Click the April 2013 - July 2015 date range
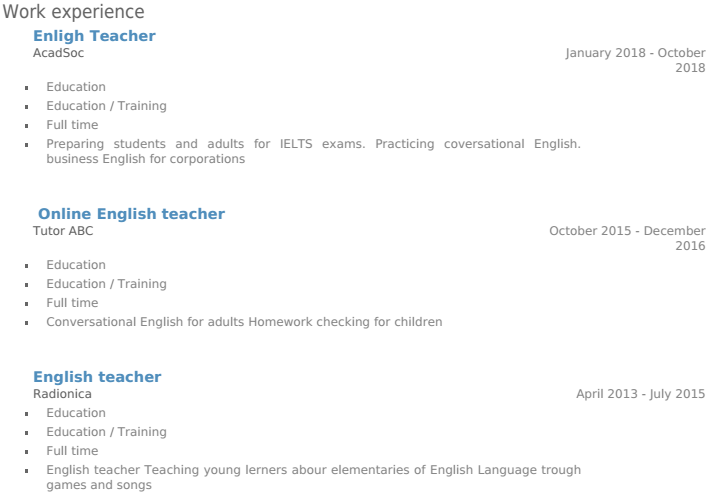The width and height of the screenshot is (711, 495). click(x=640, y=394)
